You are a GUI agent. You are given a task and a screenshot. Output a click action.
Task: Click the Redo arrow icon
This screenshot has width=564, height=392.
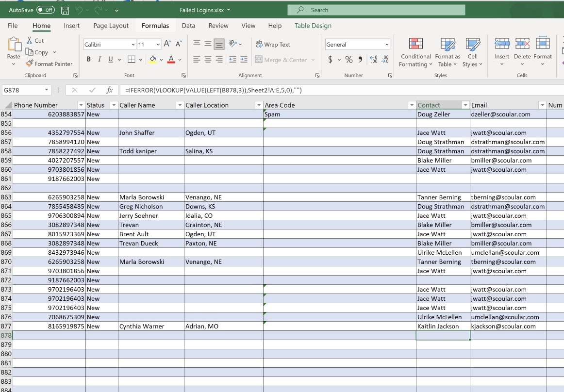point(98,10)
